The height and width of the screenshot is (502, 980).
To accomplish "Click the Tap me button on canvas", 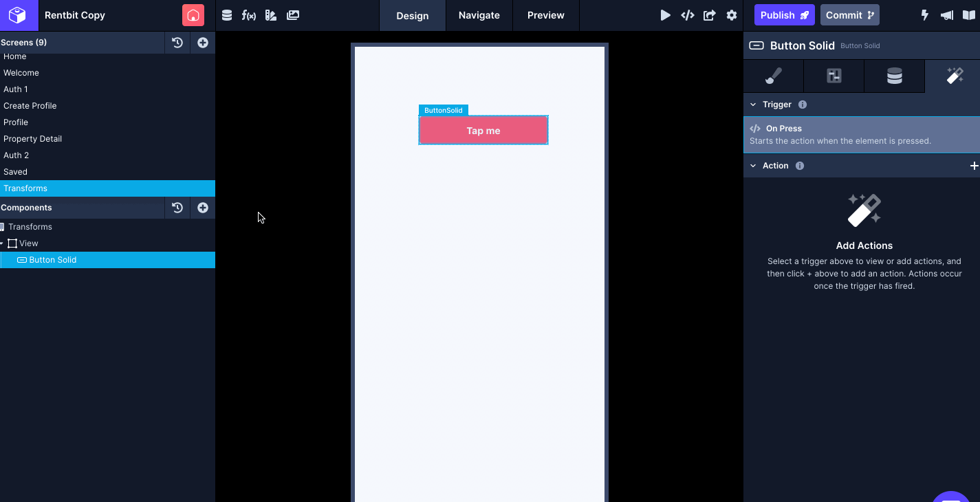I will coord(483,131).
